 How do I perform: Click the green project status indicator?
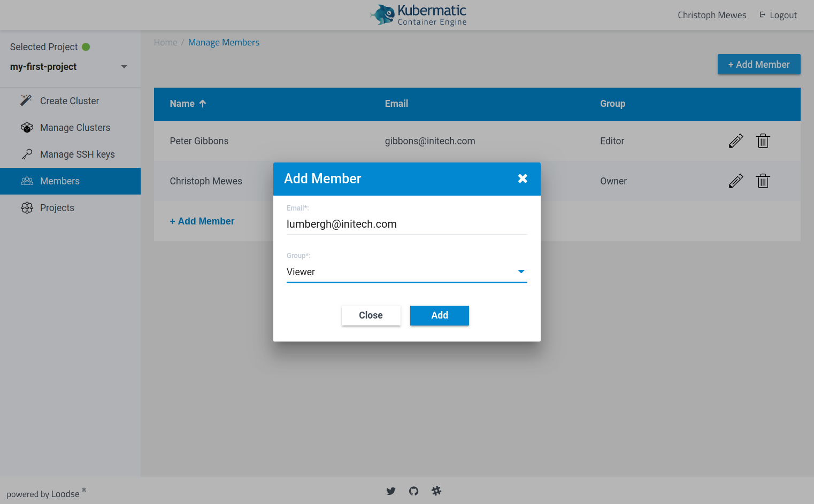[x=86, y=47]
